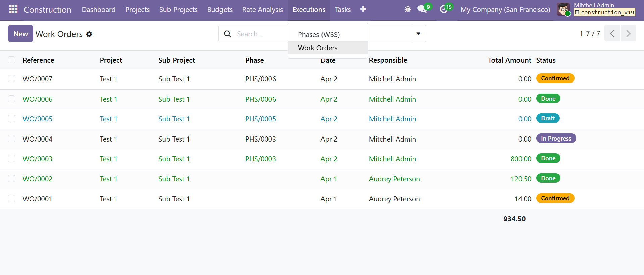Viewport: 644px width, 275px height.
Task: Click the 800.00 total amount cell
Action: pos(521,159)
